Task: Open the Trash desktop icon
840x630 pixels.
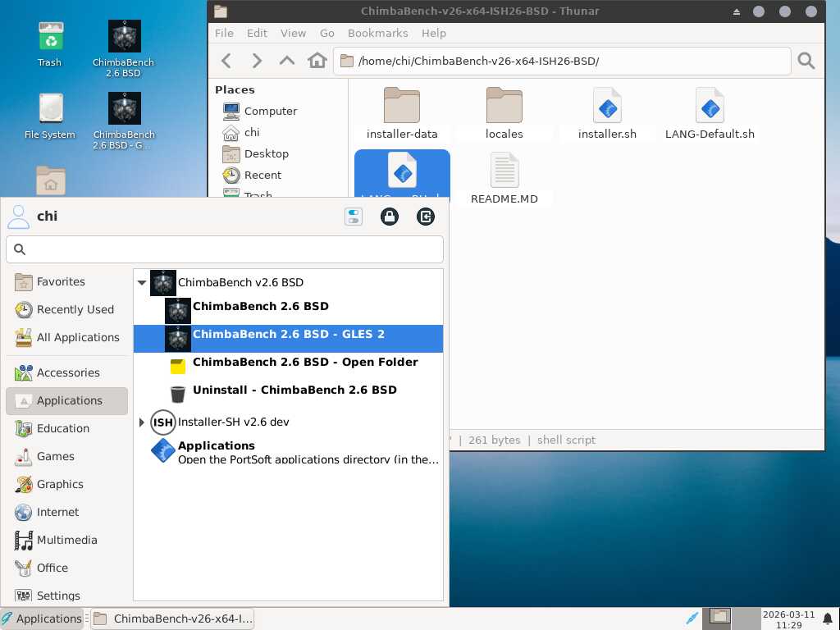Action: (50, 44)
